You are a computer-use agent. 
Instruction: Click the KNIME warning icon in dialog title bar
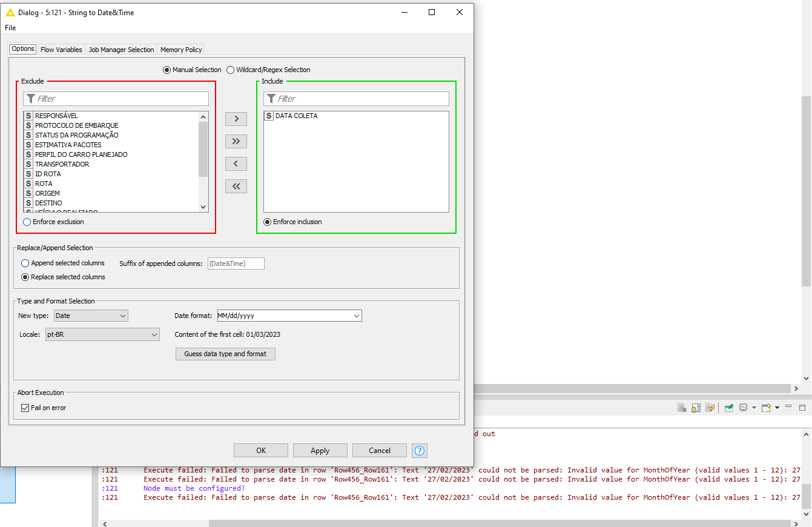click(10, 12)
